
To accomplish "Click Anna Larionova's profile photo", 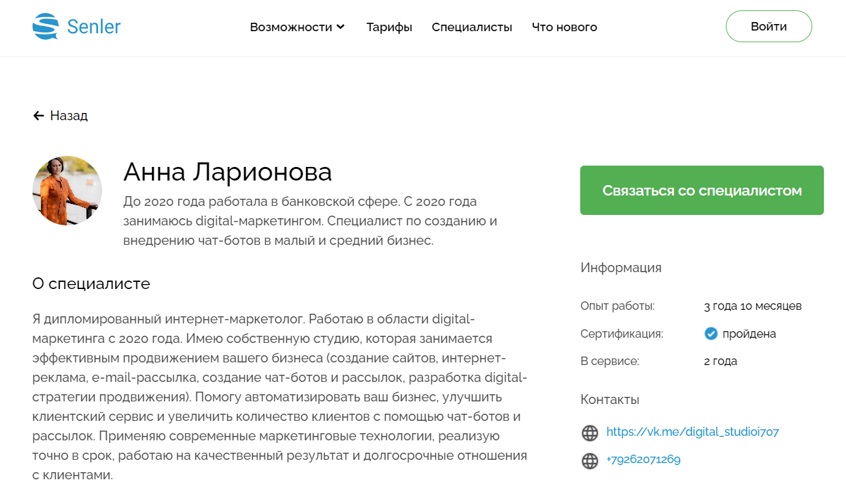I will pyautogui.click(x=68, y=191).
